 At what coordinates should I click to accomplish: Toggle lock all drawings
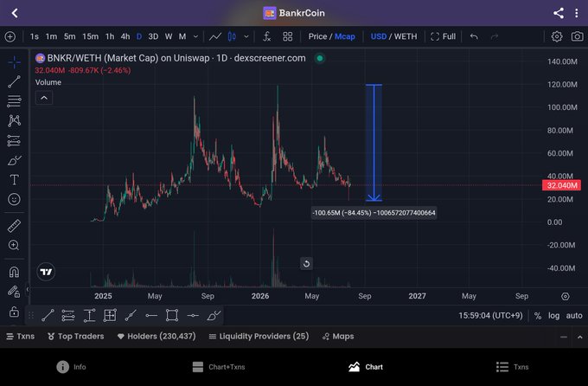coord(14,312)
